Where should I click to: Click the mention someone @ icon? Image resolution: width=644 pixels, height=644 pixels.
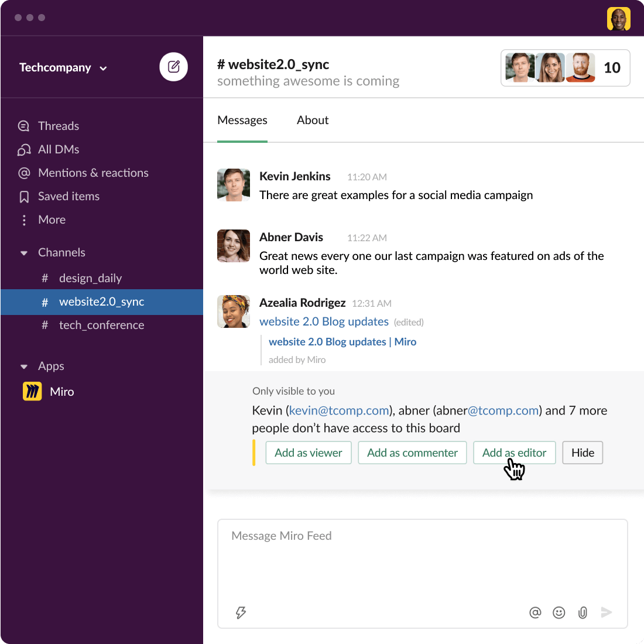(535, 612)
